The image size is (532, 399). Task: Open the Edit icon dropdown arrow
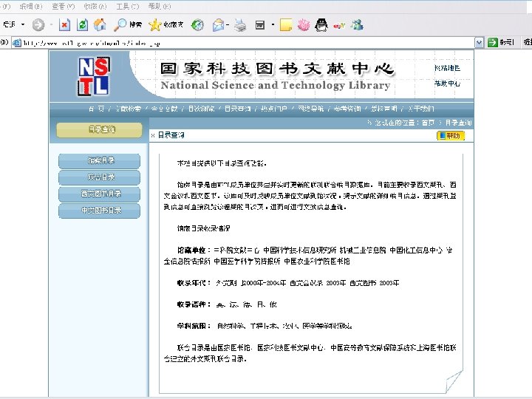tap(273, 25)
